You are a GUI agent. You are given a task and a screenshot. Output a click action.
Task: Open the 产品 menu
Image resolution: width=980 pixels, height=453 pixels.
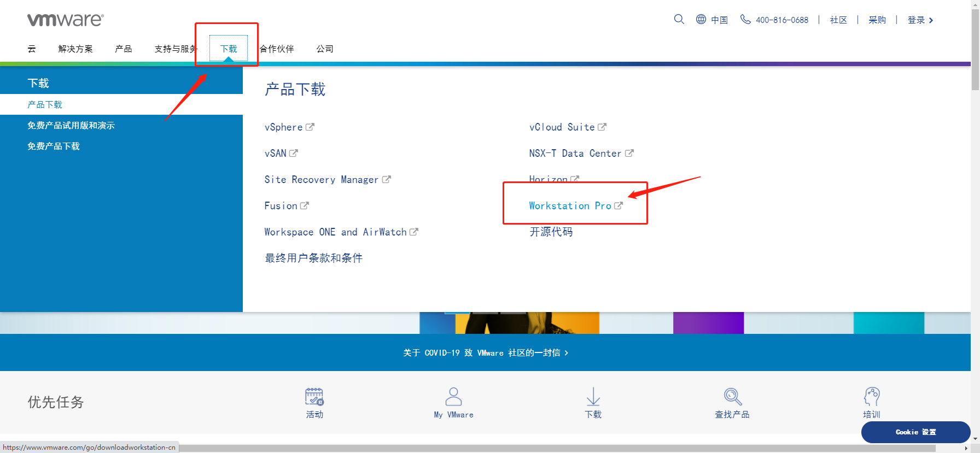(x=124, y=49)
